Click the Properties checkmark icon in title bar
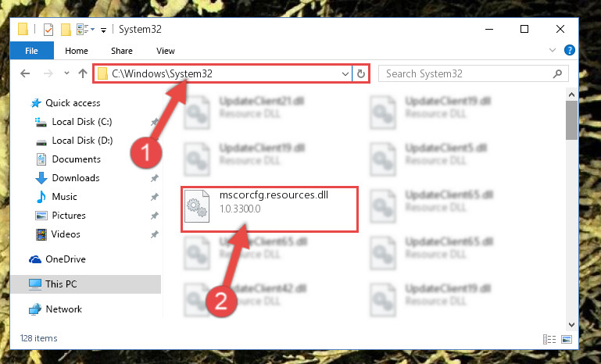The width and height of the screenshot is (601, 364). [x=48, y=30]
